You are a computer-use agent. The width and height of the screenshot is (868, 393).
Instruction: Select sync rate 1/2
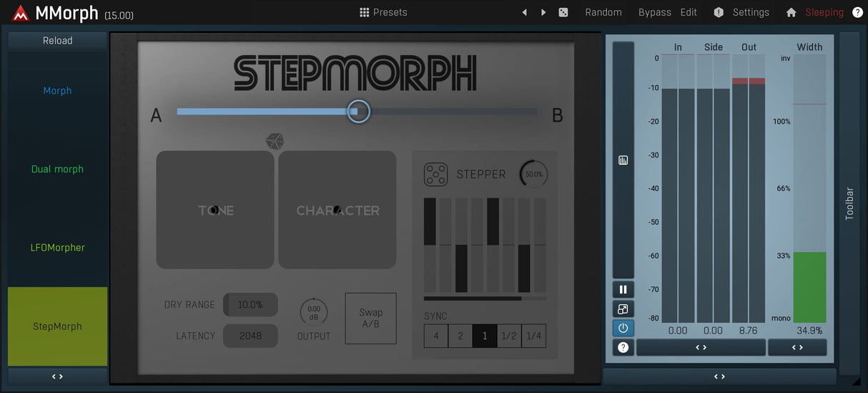point(509,336)
